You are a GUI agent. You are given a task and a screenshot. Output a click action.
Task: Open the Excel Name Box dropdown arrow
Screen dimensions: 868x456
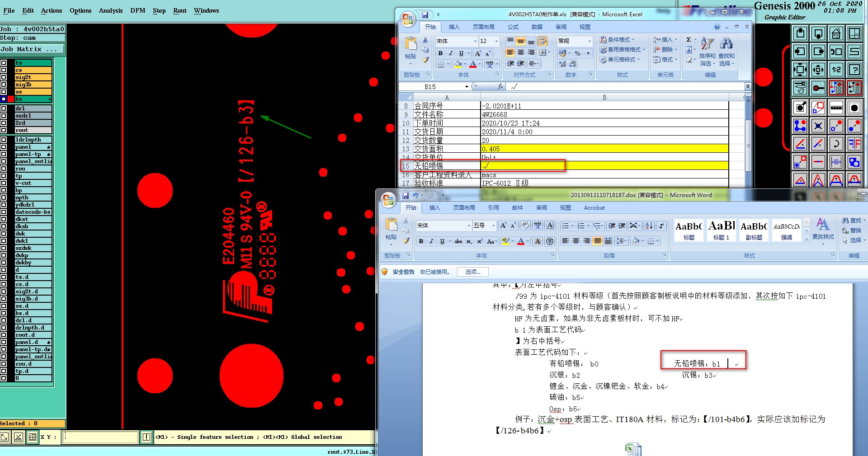[x=467, y=86]
